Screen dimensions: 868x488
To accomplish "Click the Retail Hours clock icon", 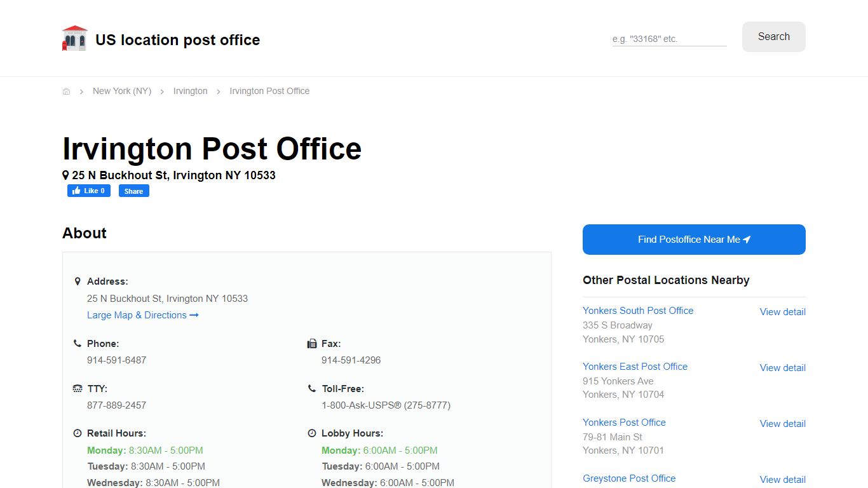I will coord(78,433).
